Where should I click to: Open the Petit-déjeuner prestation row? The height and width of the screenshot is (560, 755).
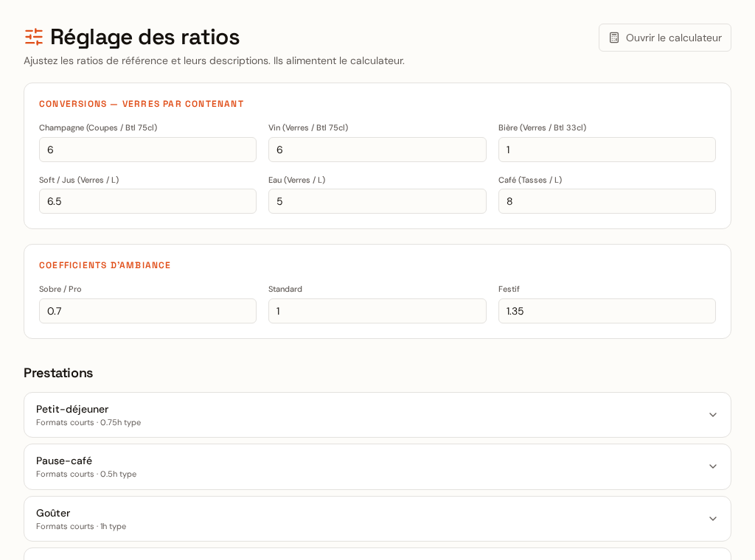pos(377,415)
